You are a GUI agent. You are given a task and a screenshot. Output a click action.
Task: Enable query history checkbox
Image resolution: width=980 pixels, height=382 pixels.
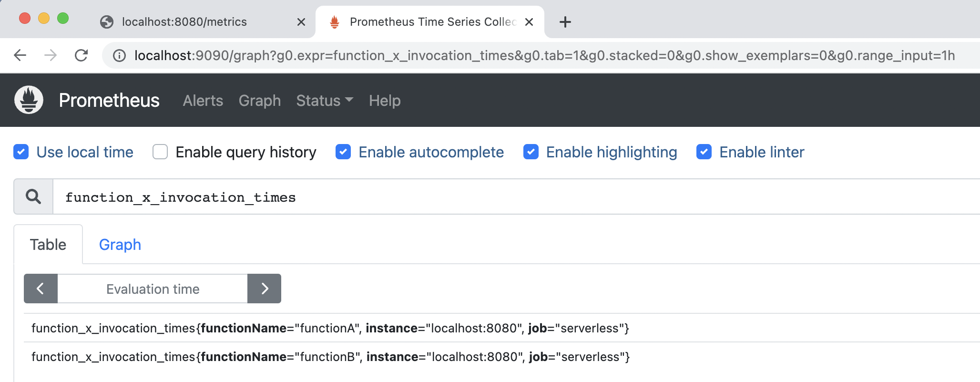pos(160,152)
